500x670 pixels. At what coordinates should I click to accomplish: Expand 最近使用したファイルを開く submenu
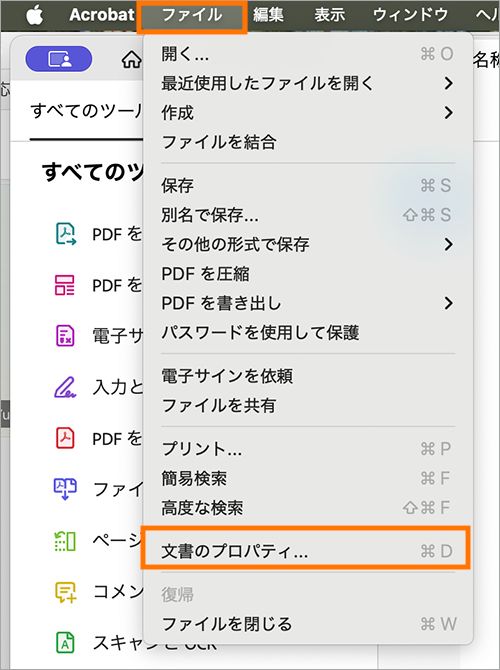tap(308, 83)
